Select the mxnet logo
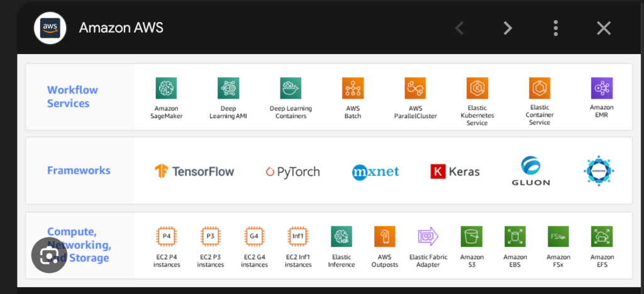The width and height of the screenshot is (644, 294). (376, 171)
